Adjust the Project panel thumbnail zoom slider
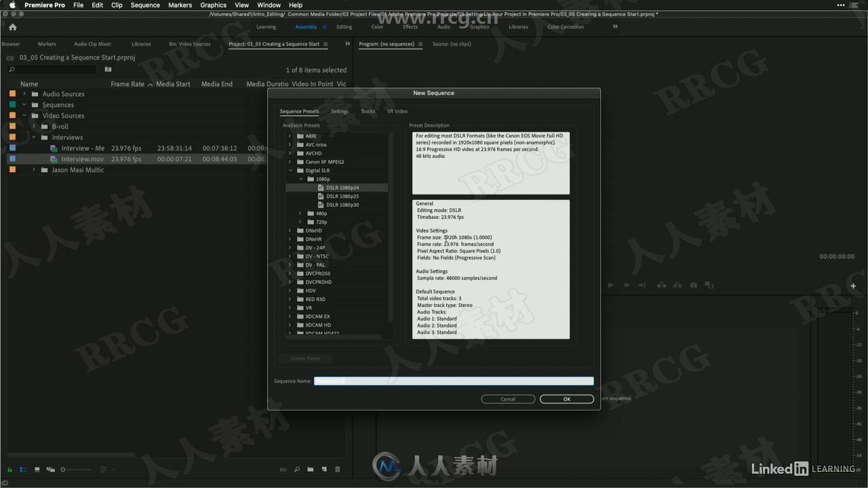This screenshot has width=868, height=488. point(75,469)
